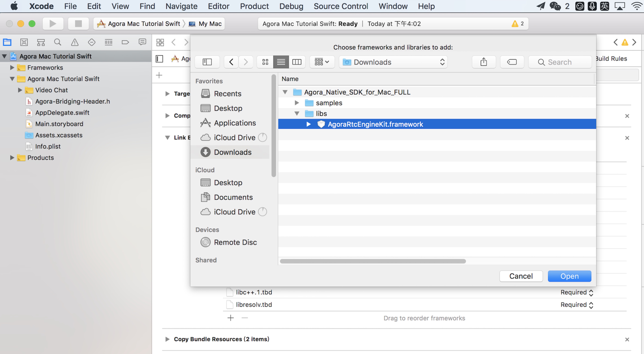Viewport: 644px width, 354px height.
Task: Switch file dialog to column view
Action: pos(297,62)
